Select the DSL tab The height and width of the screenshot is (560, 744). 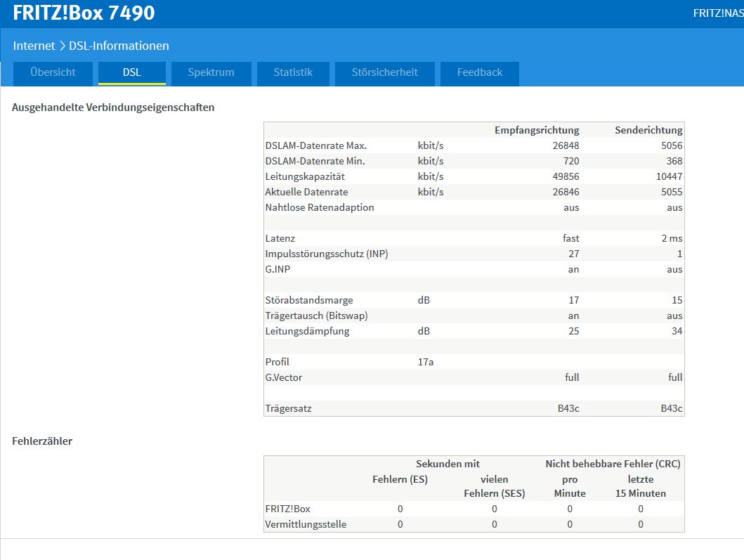132,73
